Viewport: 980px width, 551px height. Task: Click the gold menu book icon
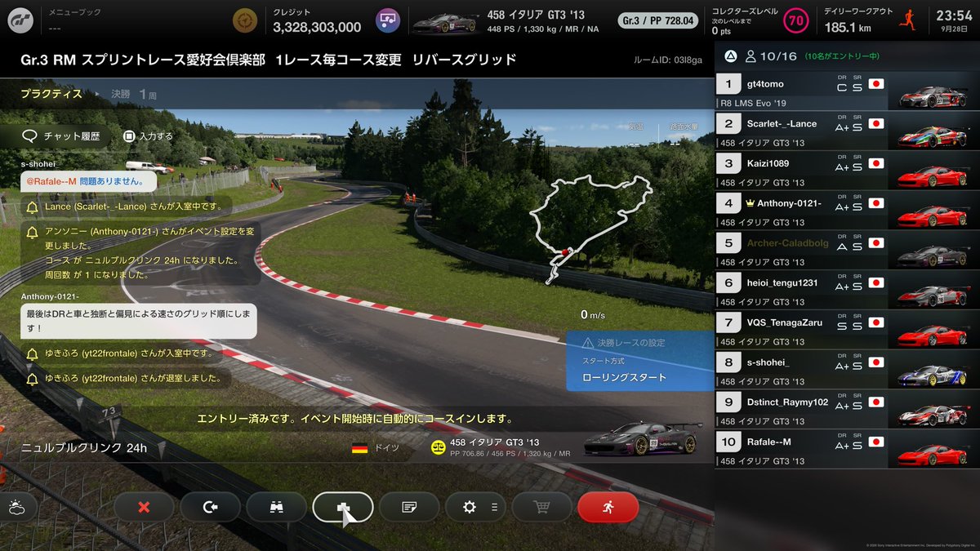point(243,20)
